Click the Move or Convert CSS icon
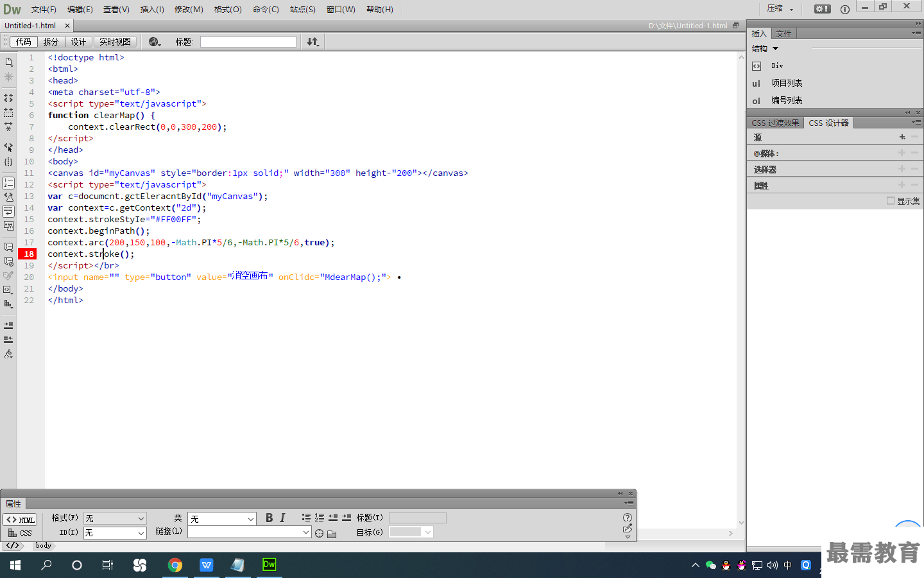This screenshot has width=924, height=578. [9, 304]
